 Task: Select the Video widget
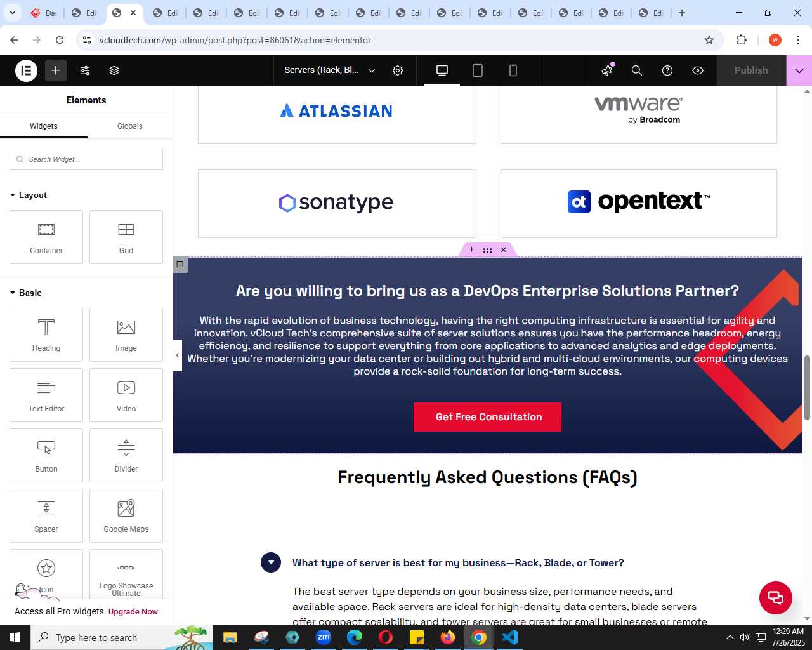[126, 395]
